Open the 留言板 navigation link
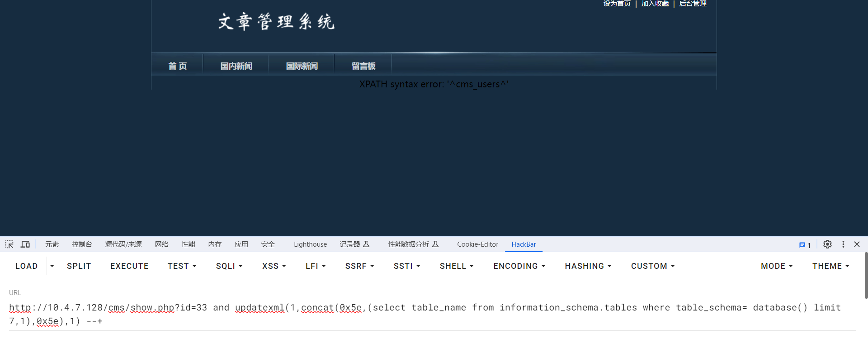868x339 pixels. [363, 66]
